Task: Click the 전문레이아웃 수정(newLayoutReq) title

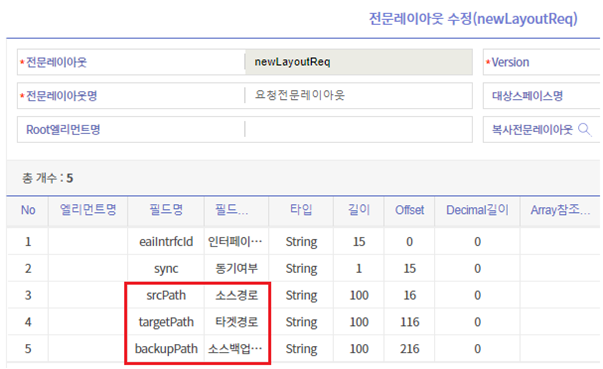Action: 473,18
